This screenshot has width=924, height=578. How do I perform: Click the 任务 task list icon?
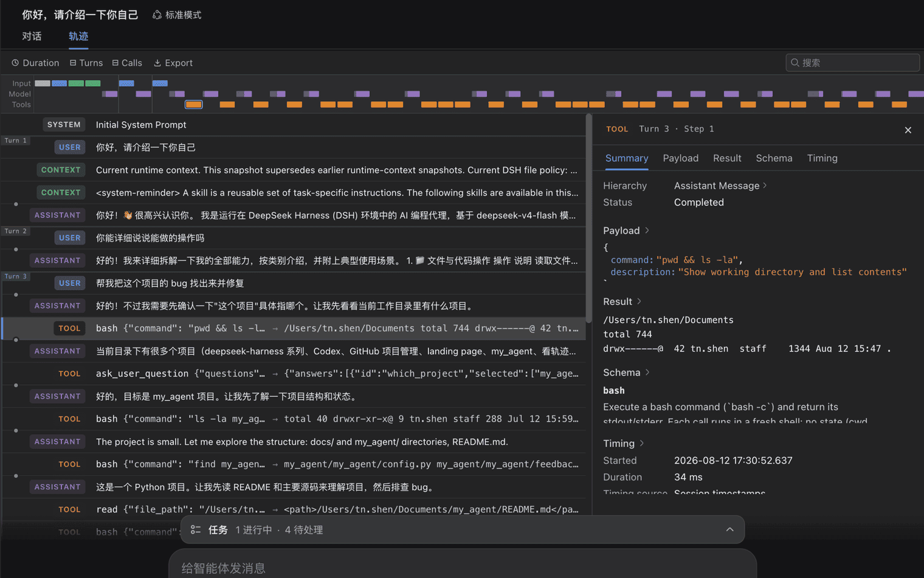pos(196,530)
